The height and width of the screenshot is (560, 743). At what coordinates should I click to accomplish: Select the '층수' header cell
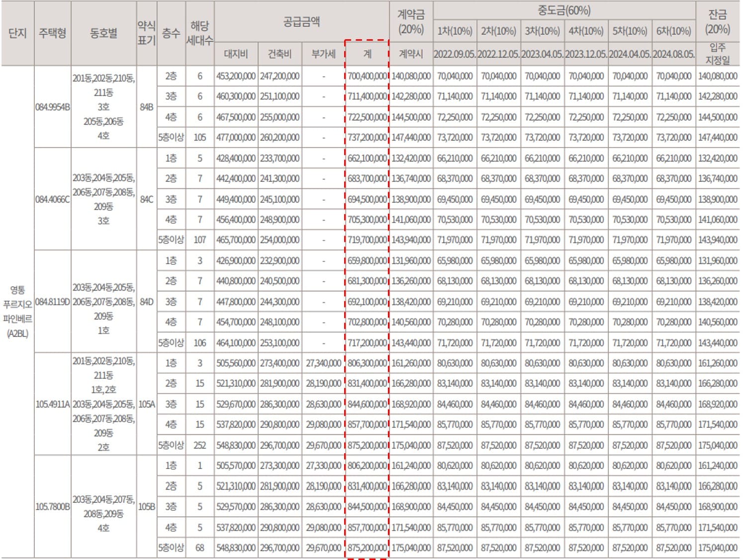[x=171, y=33]
